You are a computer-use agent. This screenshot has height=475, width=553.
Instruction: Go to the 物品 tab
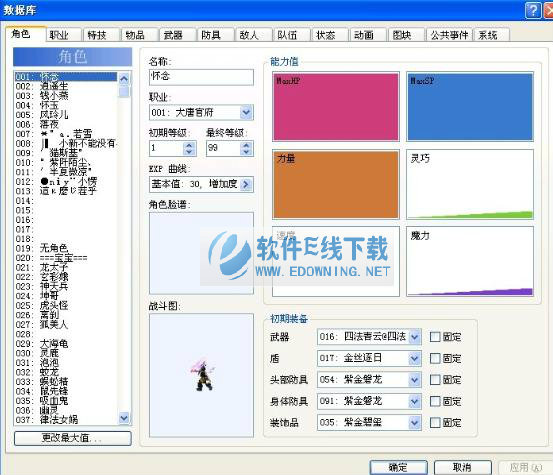pyautogui.click(x=140, y=35)
